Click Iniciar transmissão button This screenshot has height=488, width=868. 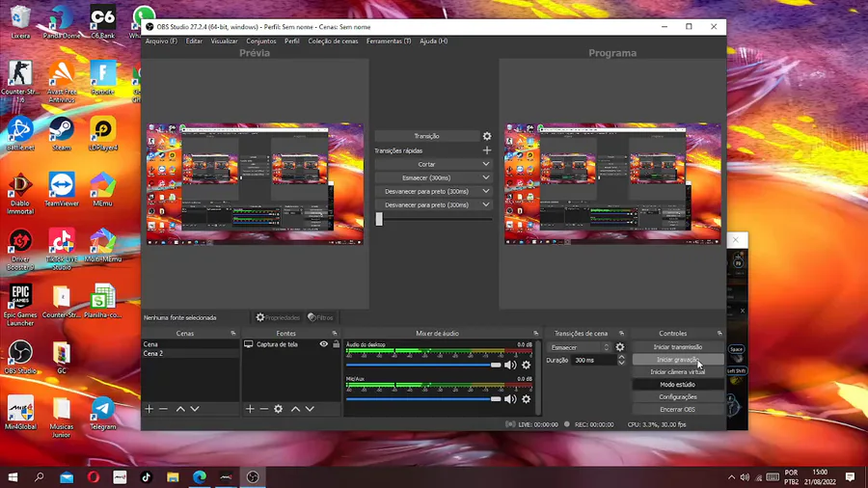click(678, 347)
